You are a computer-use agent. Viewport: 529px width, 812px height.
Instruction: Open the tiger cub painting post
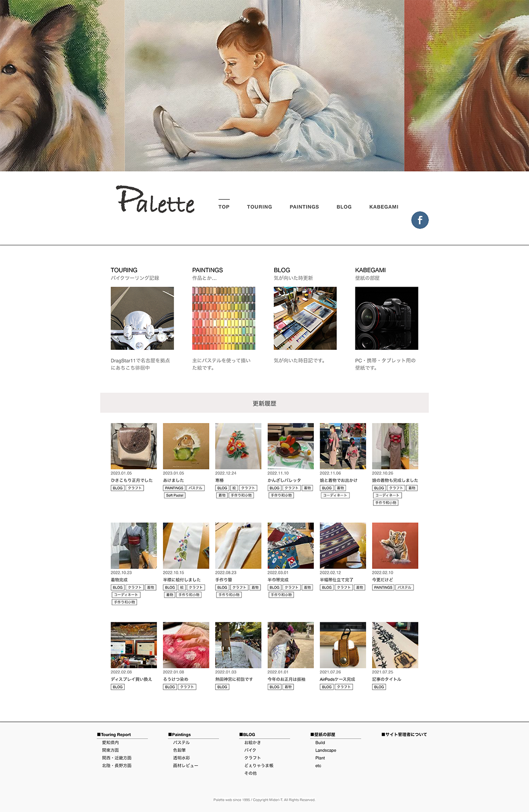tap(395, 546)
